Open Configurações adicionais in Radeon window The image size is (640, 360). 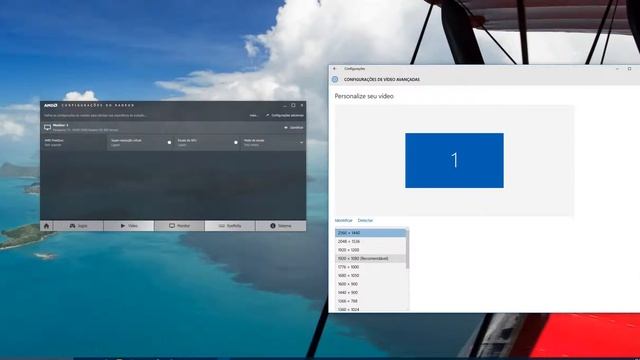285,116
